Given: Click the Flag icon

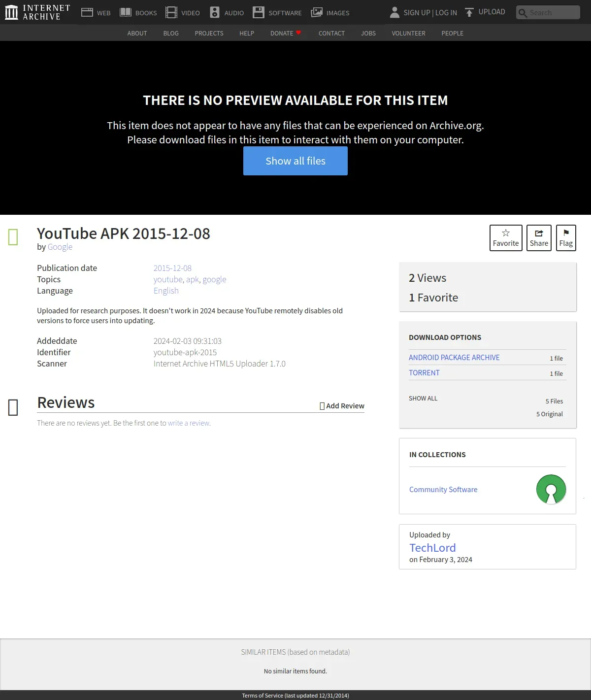Looking at the screenshot, I should tap(566, 233).
